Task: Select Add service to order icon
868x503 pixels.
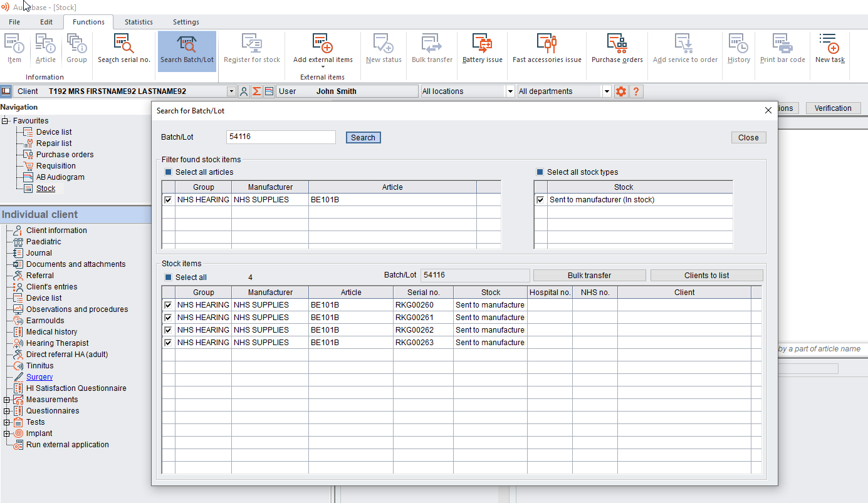Action: [x=685, y=49]
